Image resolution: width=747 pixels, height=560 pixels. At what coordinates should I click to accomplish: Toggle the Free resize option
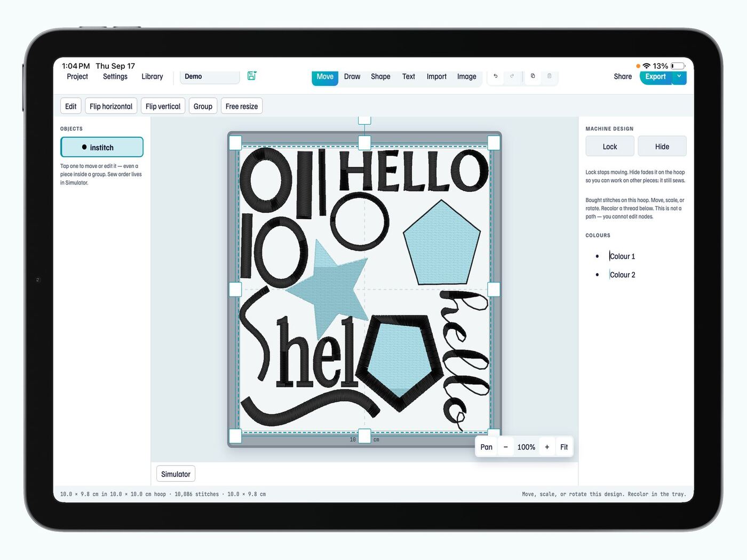[x=242, y=106]
